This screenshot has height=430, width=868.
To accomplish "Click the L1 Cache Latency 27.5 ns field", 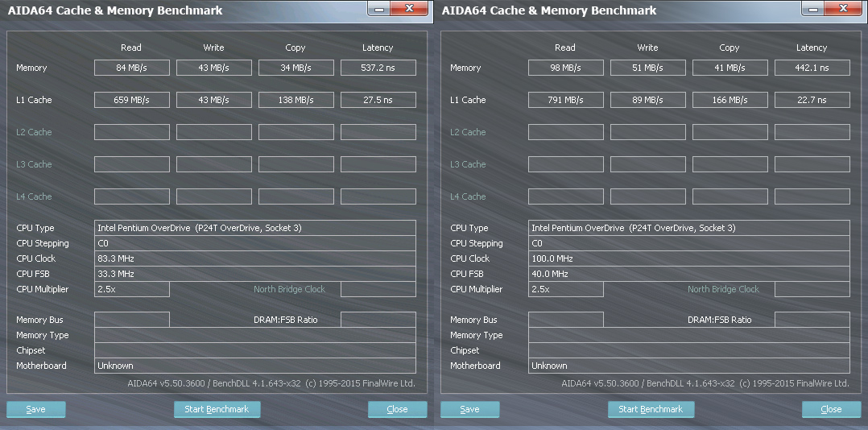I will 378,100.
